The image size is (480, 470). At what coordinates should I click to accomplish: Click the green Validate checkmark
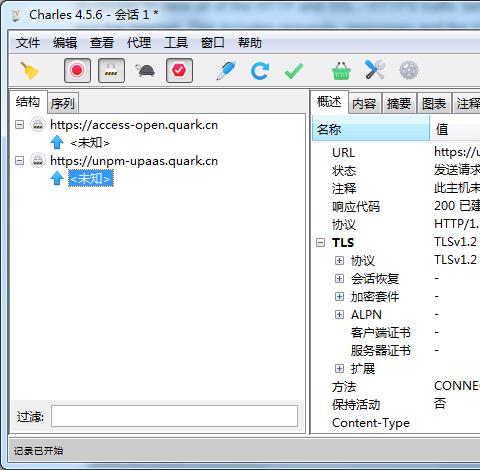pyautogui.click(x=294, y=71)
